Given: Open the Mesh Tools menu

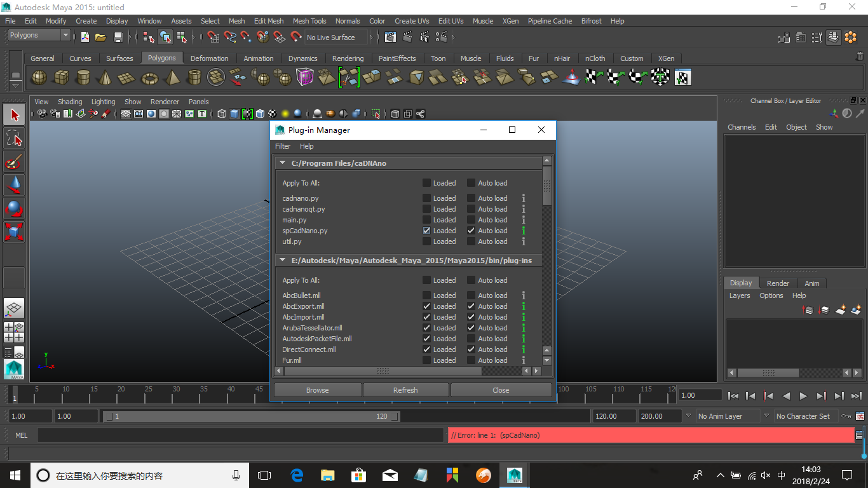Looking at the screenshot, I should coord(309,21).
